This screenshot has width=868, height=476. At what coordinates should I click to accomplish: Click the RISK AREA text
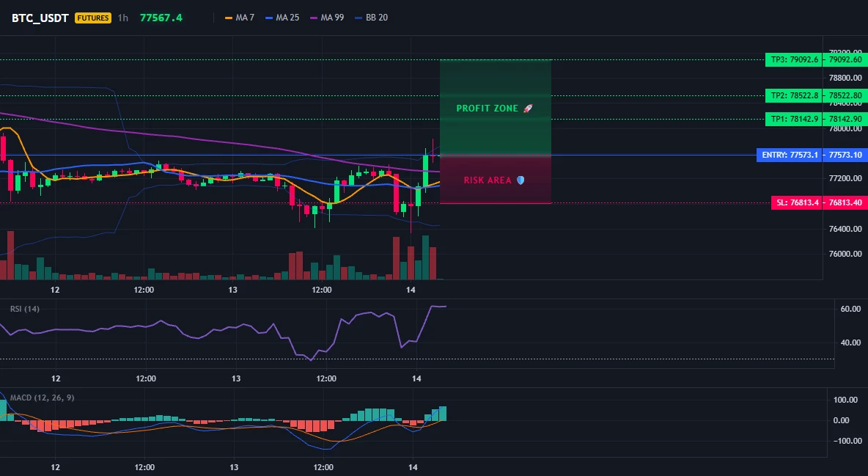[488, 180]
